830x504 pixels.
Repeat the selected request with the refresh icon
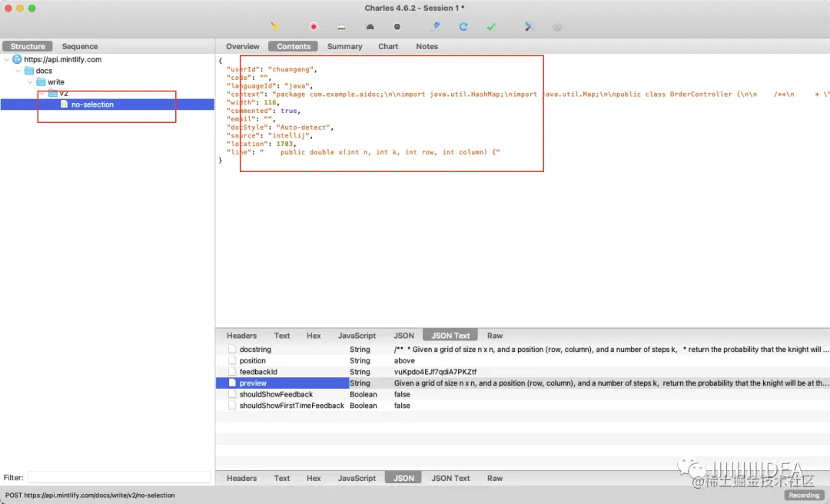point(463,26)
